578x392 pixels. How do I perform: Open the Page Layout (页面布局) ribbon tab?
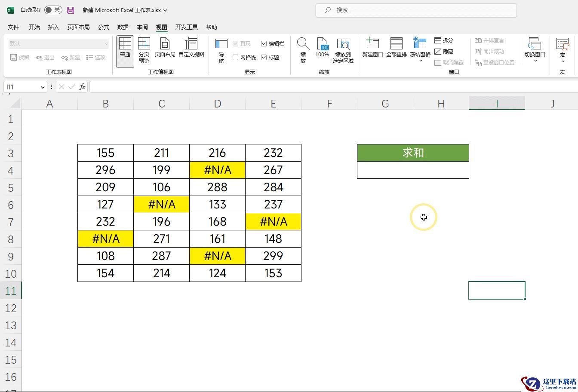[79, 27]
